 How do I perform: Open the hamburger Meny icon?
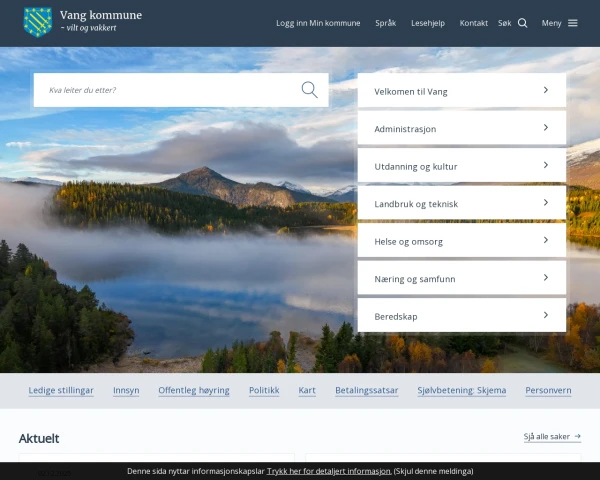tap(572, 23)
